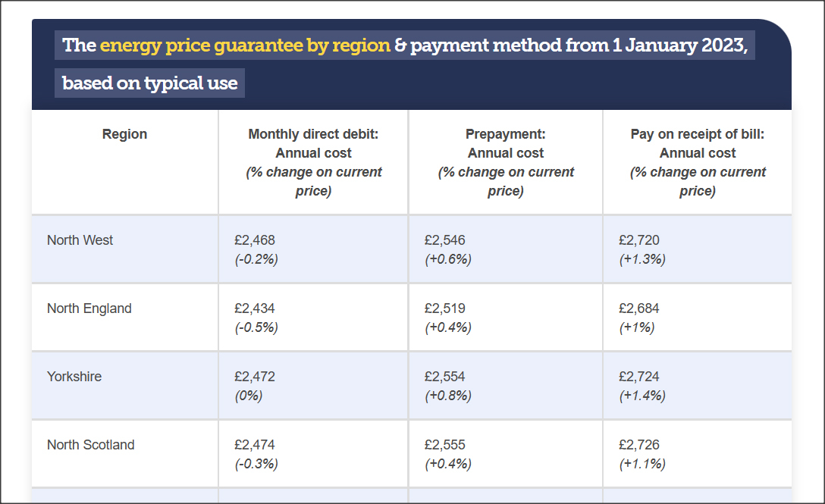This screenshot has width=825, height=504.
Task: Click the 'North England' region cell
Action: pyautogui.click(x=89, y=308)
